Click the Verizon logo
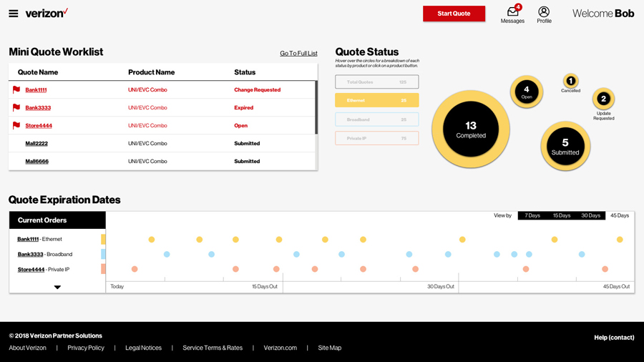The height and width of the screenshot is (362, 644). (47, 13)
